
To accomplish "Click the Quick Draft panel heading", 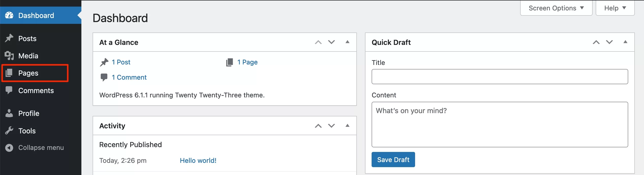I will (x=391, y=42).
